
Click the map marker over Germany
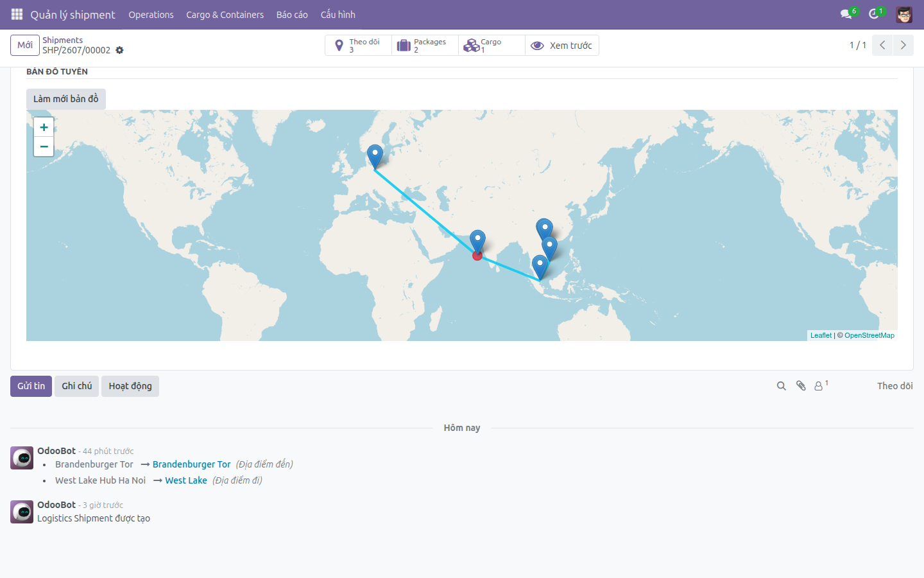375,157
